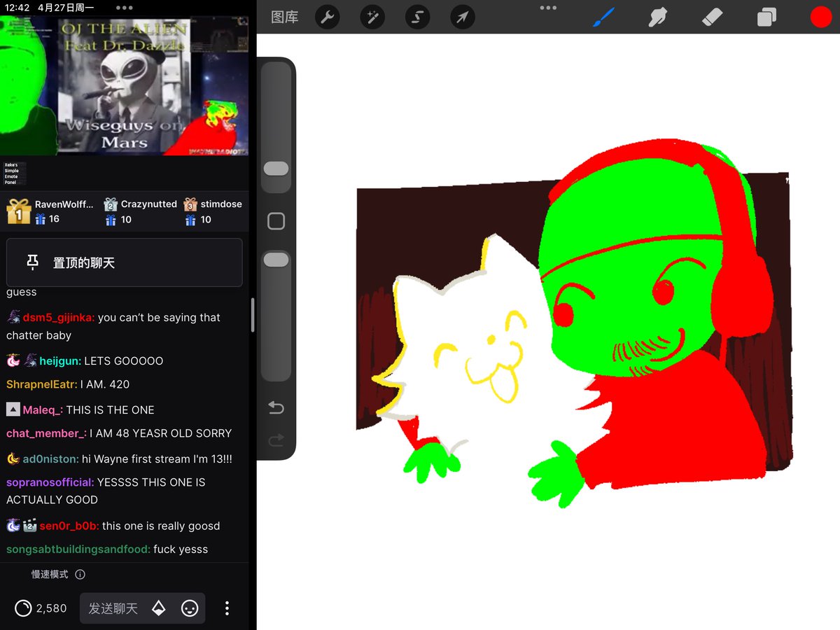This screenshot has height=630, width=840.
Task: Activate the Transform arrow tool
Action: click(462, 17)
